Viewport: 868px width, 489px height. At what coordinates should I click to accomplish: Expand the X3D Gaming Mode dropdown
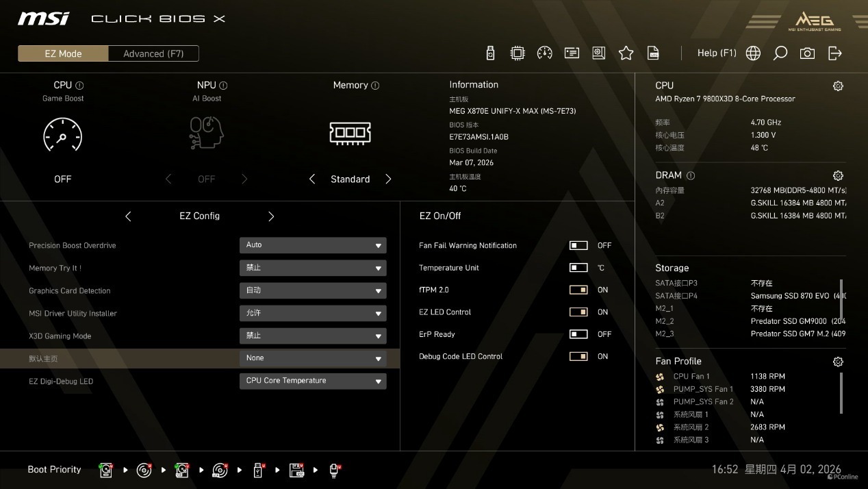[313, 336]
